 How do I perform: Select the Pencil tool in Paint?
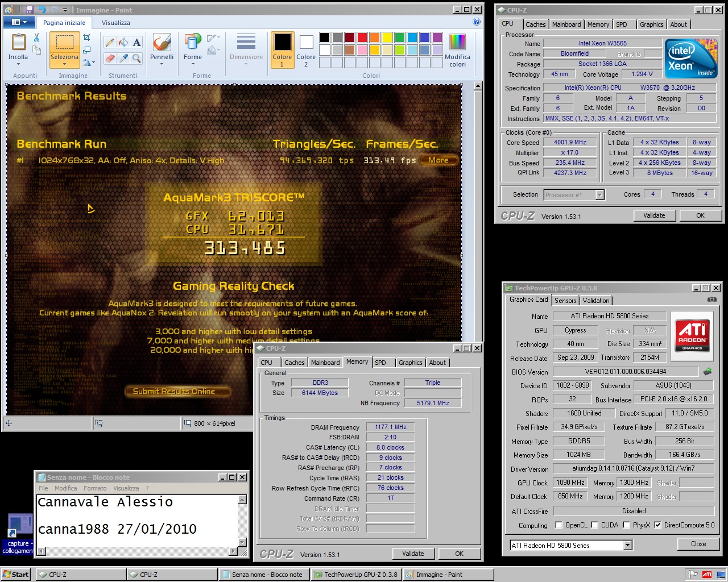click(110, 42)
